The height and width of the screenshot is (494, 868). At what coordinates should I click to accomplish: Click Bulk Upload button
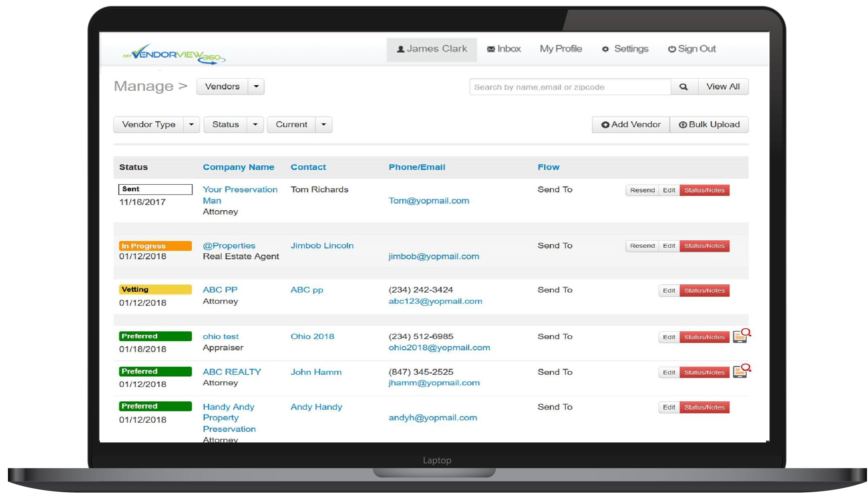click(x=709, y=125)
